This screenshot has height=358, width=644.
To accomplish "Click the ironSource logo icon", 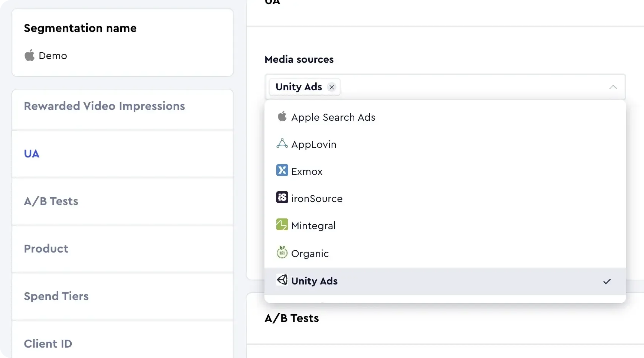I will click(x=282, y=198).
